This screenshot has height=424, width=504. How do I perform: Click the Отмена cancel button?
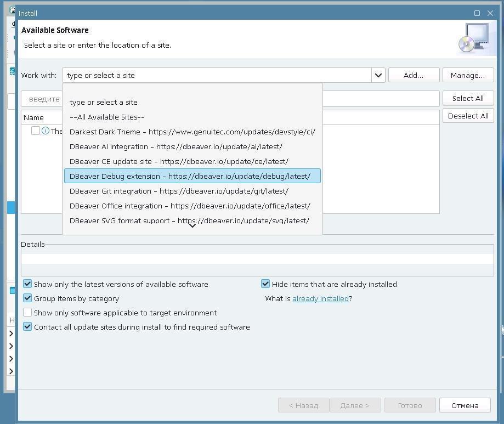pos(465,405)
